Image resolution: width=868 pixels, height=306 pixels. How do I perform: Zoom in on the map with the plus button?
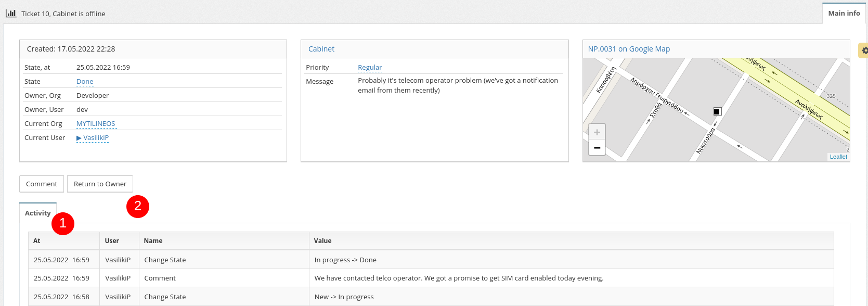point(597,132)
